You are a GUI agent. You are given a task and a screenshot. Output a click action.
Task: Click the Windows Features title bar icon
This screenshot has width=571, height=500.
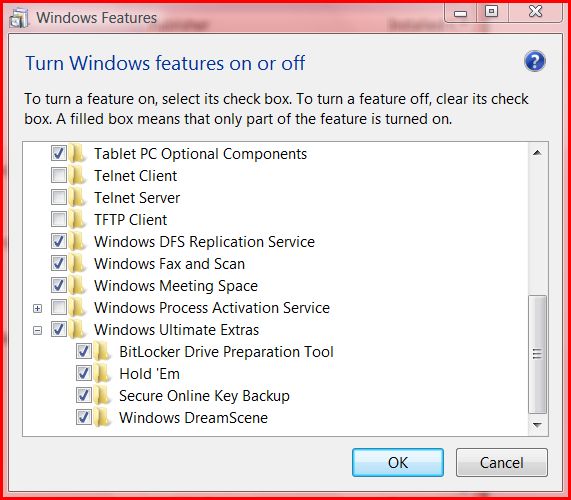pos(19,18)
